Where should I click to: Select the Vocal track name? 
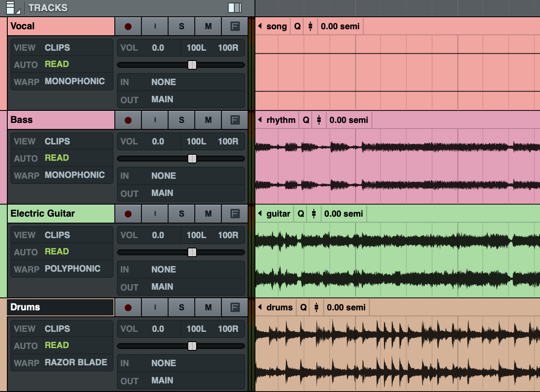tap(61, 26)
